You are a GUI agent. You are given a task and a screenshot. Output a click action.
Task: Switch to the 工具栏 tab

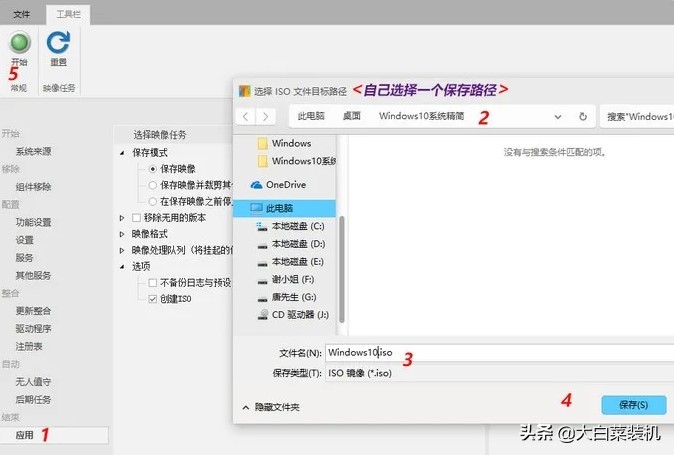point(68,15)
